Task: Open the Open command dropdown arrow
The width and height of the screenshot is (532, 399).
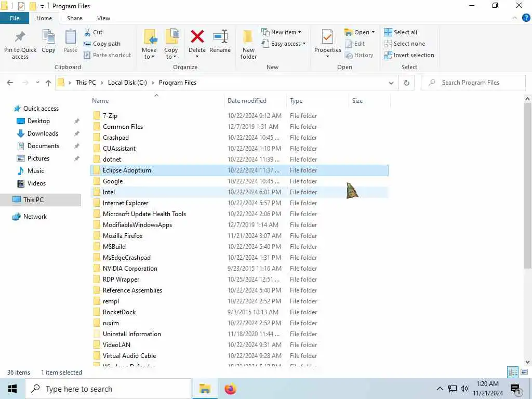Action: pos(373,32)
